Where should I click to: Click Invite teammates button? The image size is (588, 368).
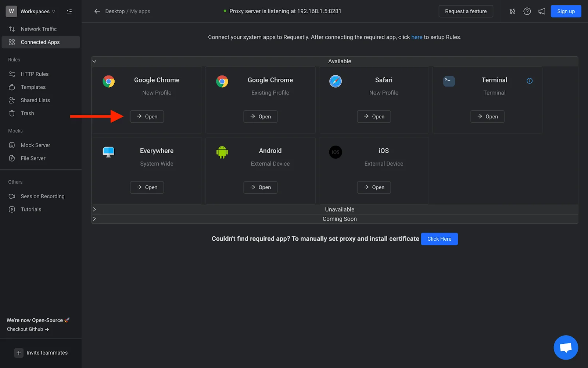pyautogui.click(x=41, y=353)
